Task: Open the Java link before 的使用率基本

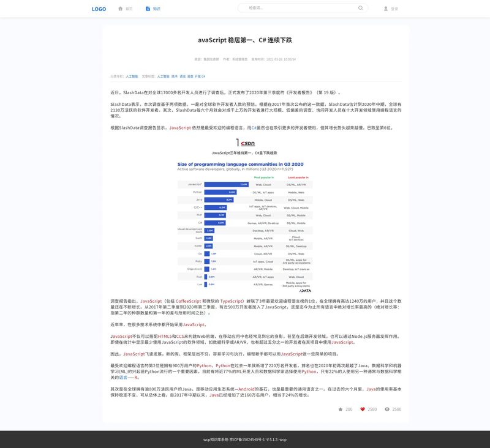Action: point(371,389)
